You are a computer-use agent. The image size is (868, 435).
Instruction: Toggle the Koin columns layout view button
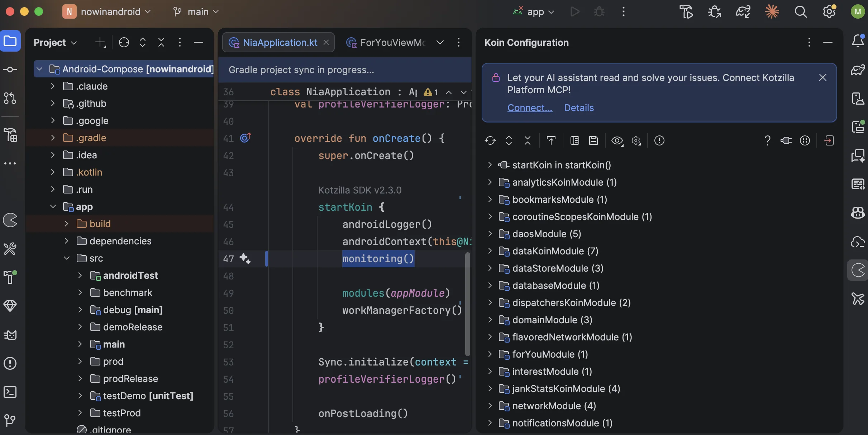[575, 140]
